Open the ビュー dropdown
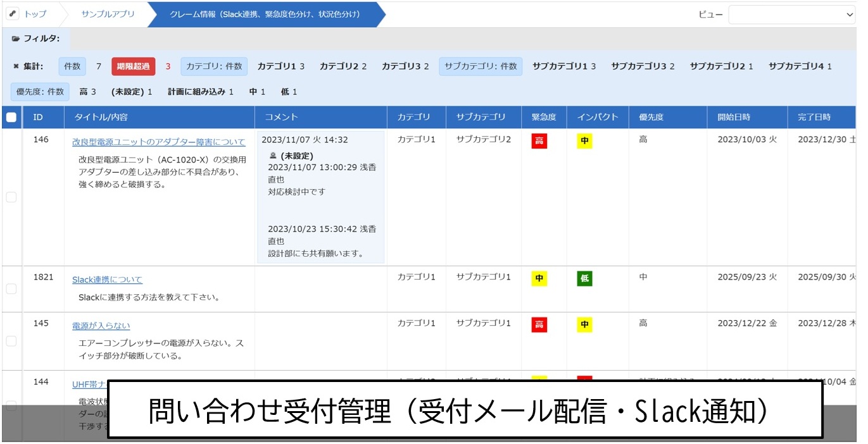 (x=791, y=15)
